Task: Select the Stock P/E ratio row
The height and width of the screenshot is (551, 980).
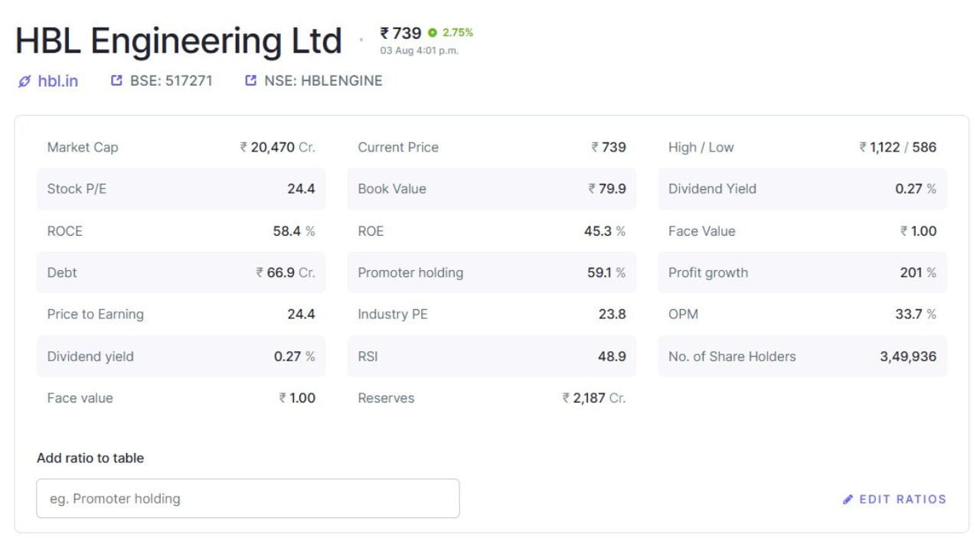Action: (x=181, y=189)
